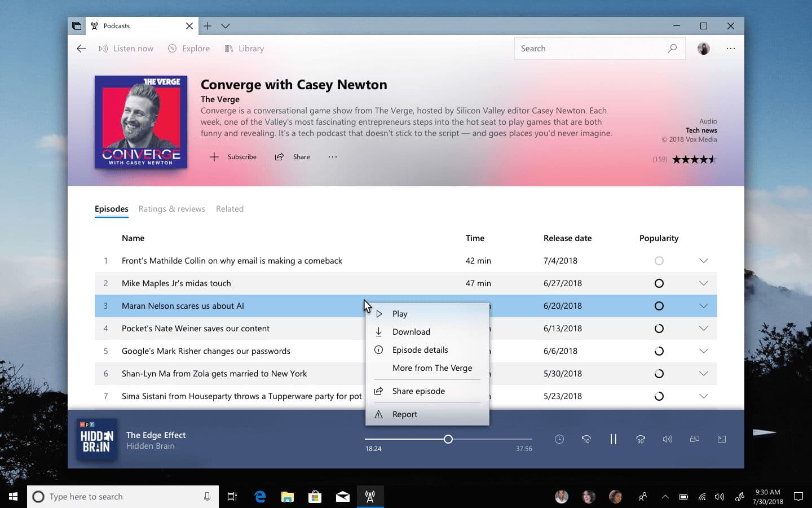Skip forward 30 seconds

click(x=641, y=439)
